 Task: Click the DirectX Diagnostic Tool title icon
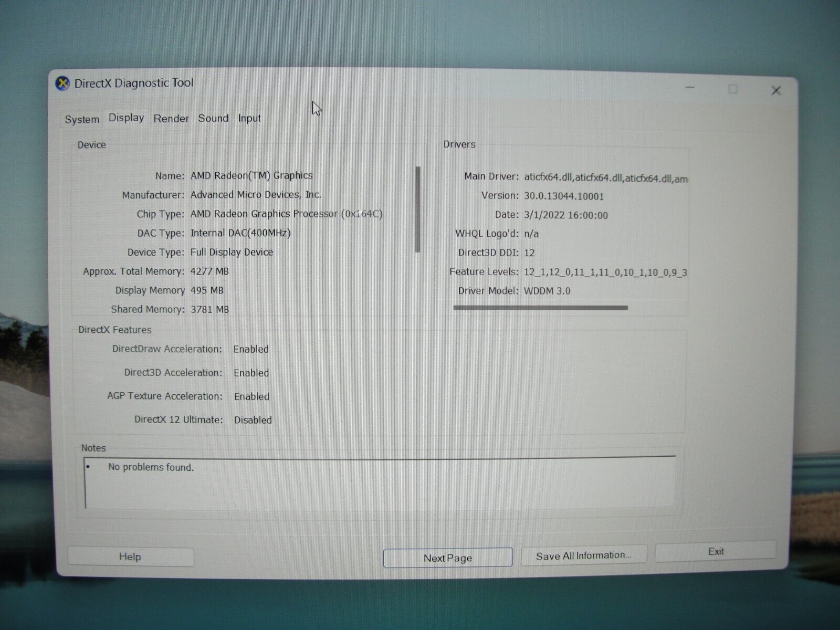63,83
